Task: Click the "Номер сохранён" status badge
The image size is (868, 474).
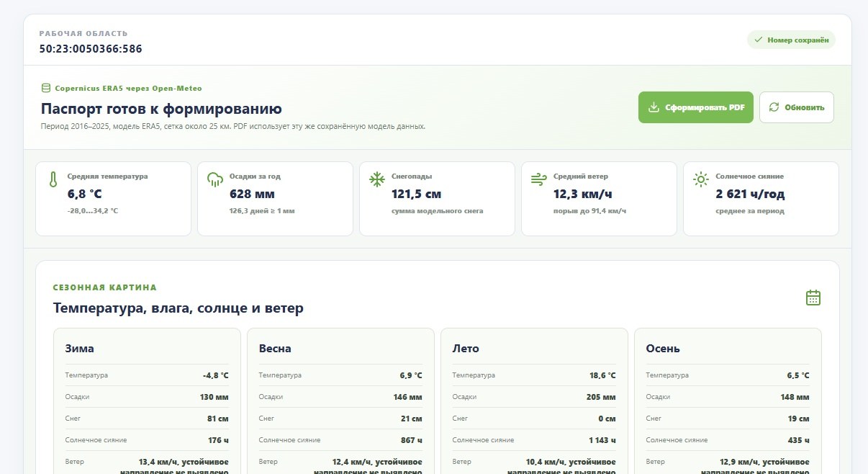Action: click(791, 40)
